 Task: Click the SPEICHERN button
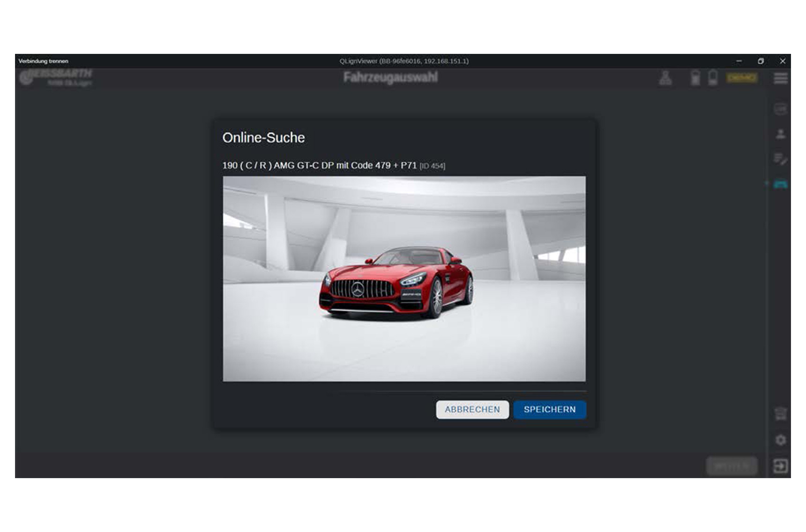[549, 409]
